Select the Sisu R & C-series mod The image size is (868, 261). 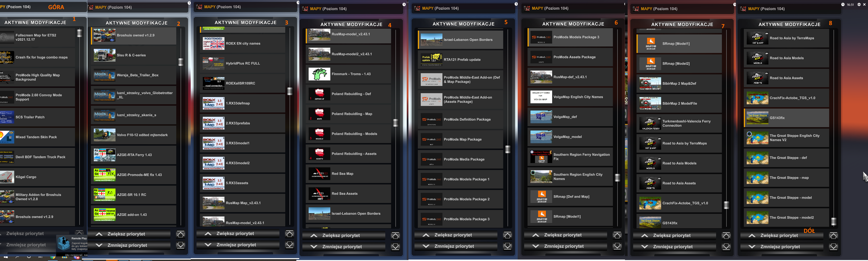(x=131, y=55)
